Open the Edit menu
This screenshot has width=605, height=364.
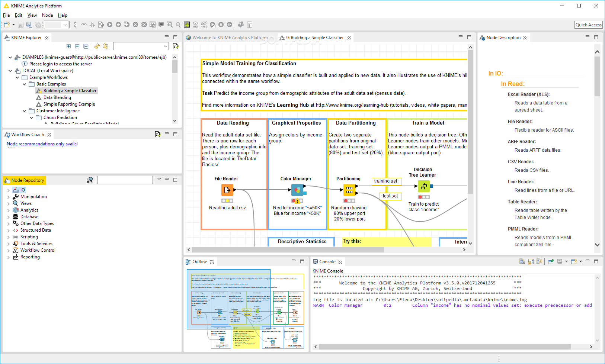(19, 15)
